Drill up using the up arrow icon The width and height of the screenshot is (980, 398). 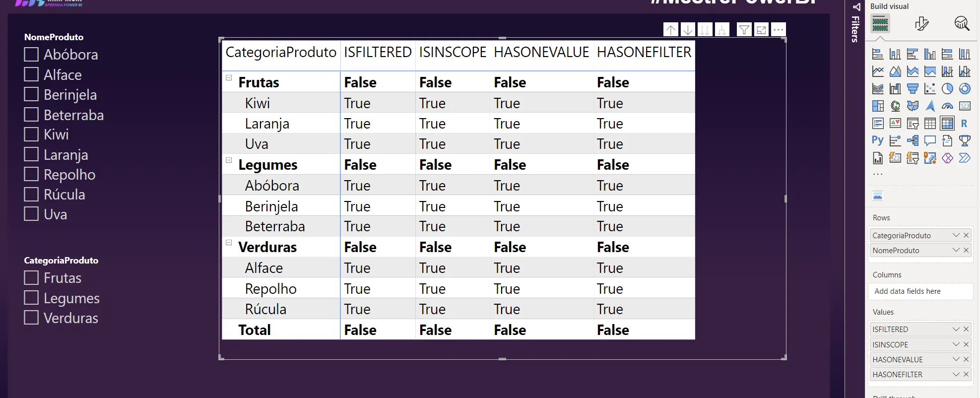click(671, 30)
